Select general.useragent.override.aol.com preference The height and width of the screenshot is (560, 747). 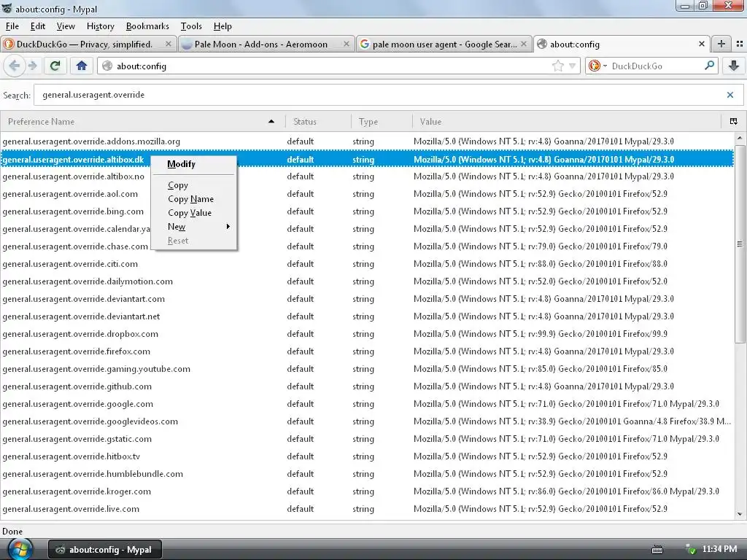click(367, 194)
